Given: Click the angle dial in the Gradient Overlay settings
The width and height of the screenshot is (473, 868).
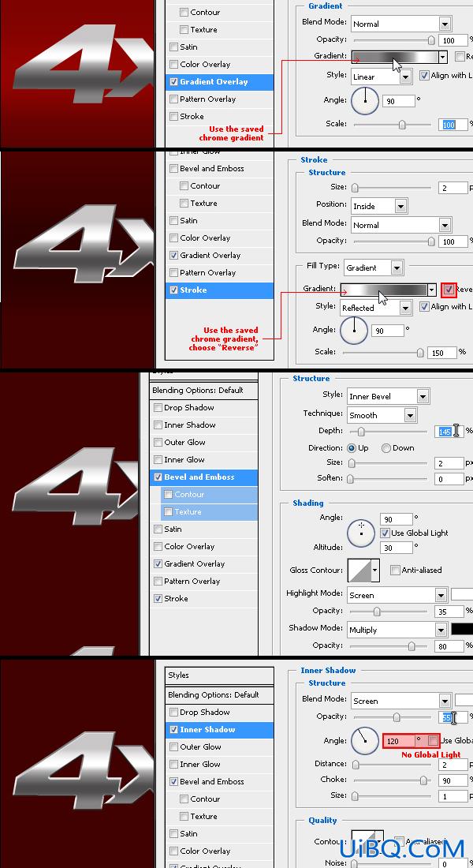Looking at the screenshot, I should (365, 101).
